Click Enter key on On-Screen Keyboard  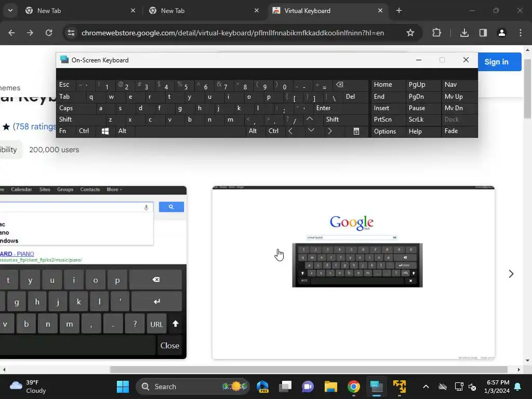tap(340, 108)
